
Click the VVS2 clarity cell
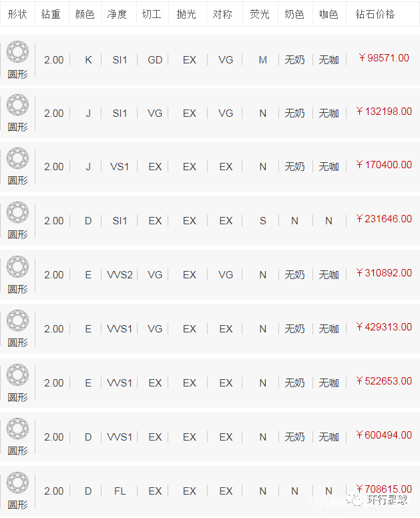click(120, 275)
